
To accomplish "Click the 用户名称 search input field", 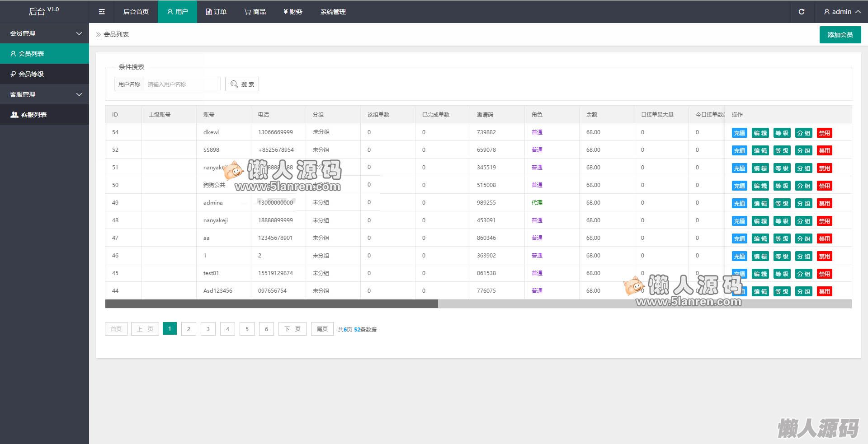I will tap(182, 84).
